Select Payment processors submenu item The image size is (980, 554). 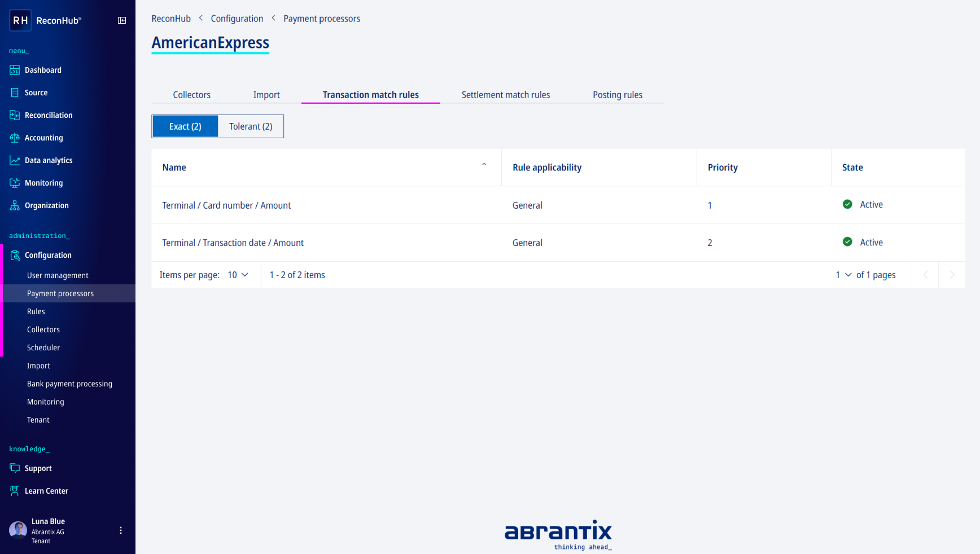coord(60,293)
